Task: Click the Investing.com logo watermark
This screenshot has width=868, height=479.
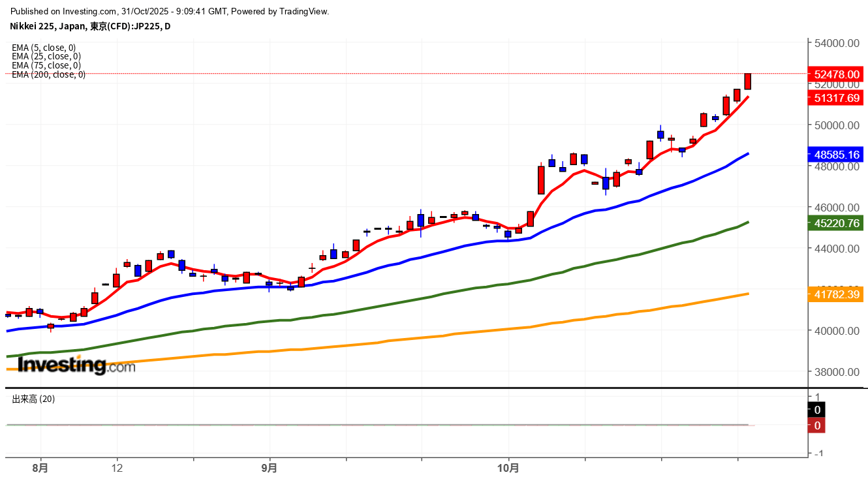Action: click(x=76, y=365)
